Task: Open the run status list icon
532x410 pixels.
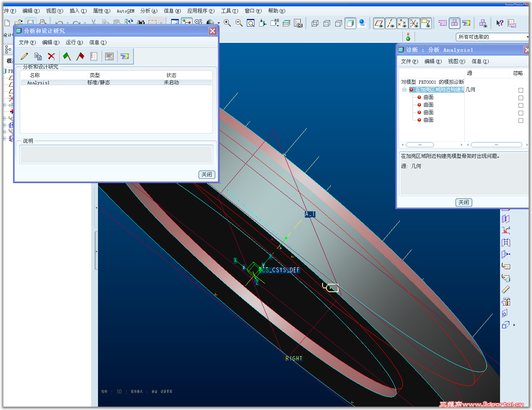Action: coord(94,56)
